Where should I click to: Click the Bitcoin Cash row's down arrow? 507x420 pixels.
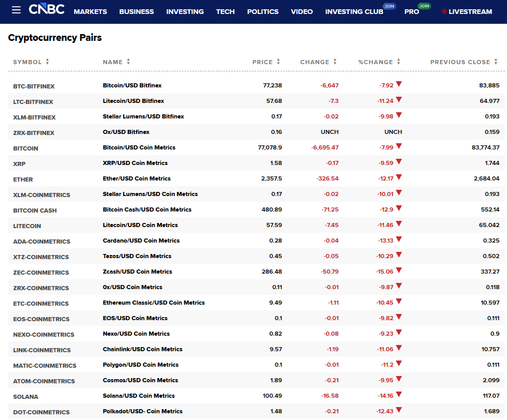399,208
